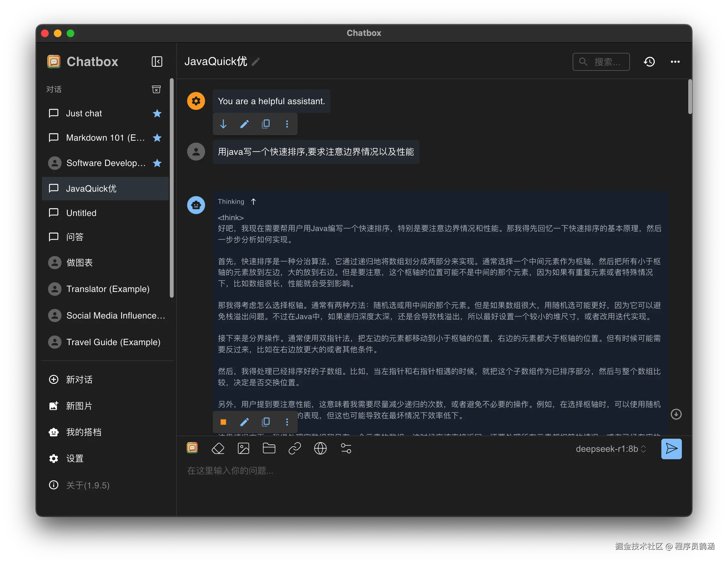This screenshot has width=728, height=564.
Task: Toggle star on Just chat
Action: (157, 113)
